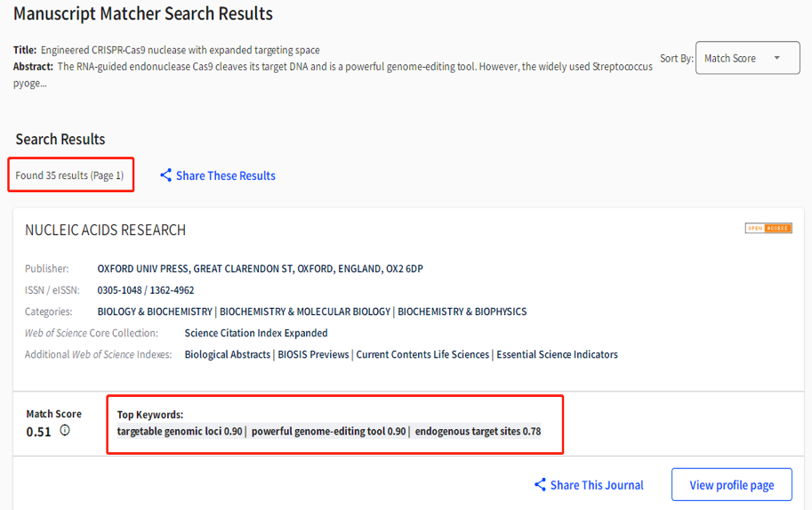Click the share icon beside Share This Journal
Viewport: 812px width, 510px height.
(x=540, y=485)
